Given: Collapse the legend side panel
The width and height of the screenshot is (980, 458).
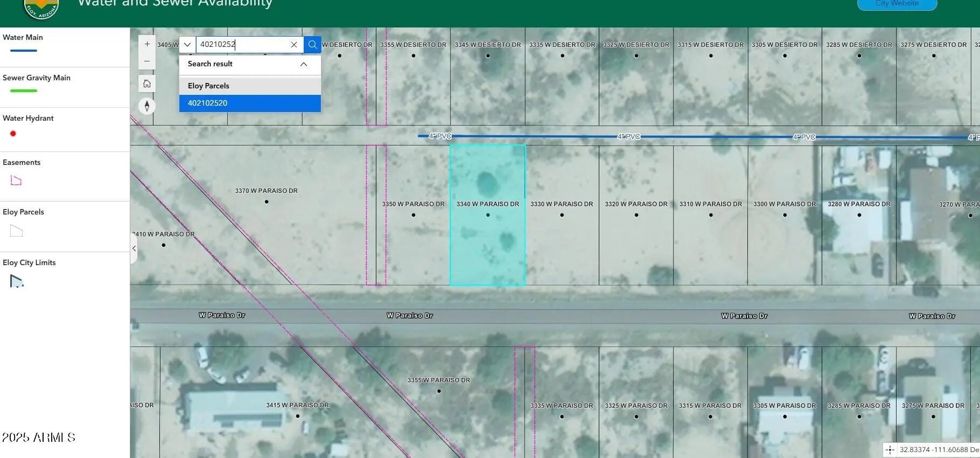Looking at the screenshot, I should tap(134, 248).
